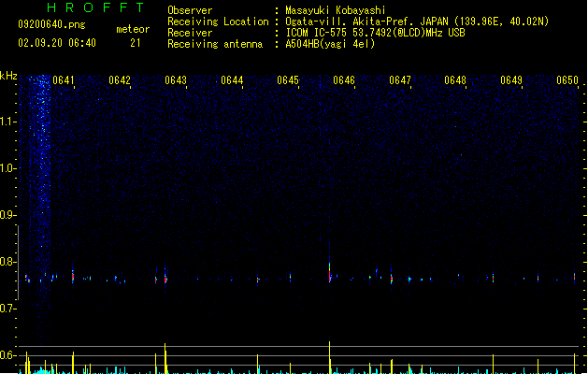Select the 0648 time axis marker

click(x=455, y=80)
